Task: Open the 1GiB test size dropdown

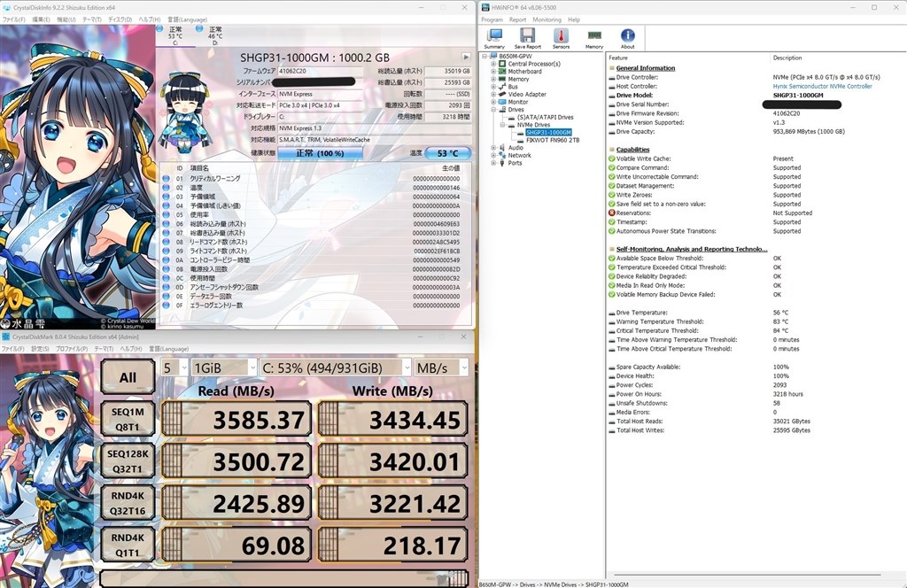Action: tap(224, 367)
